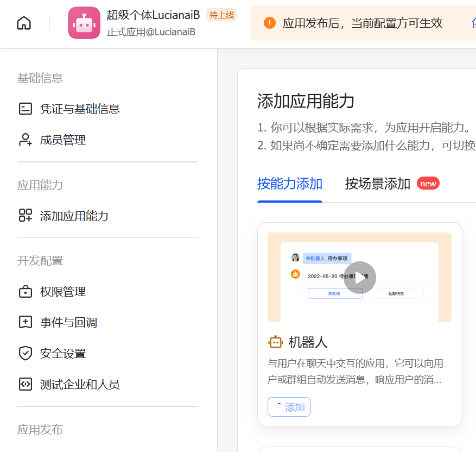Click the home icon in top bar
This screenshot has width=476, height=452.
pos(24,23)
